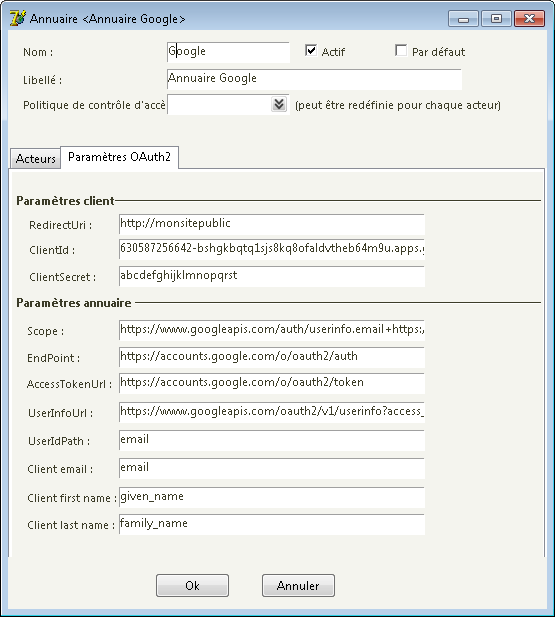555x617 pixels.
Task: Select the Paramètres OAuth2 tab
Action: (119, 157)
